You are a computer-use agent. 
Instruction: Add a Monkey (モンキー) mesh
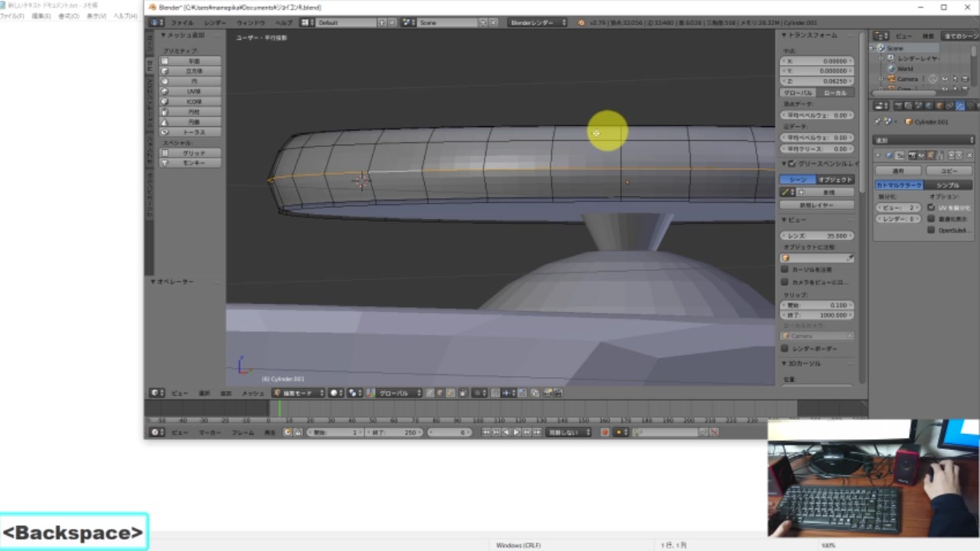click(x=193, y=163)
